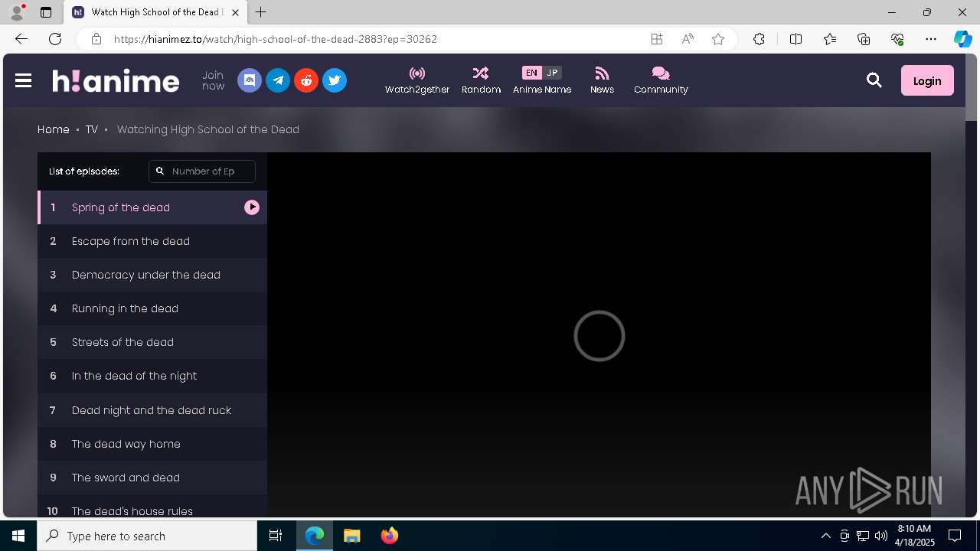
Task: Open Watch2gether from the header
Action: pos(417,80)
